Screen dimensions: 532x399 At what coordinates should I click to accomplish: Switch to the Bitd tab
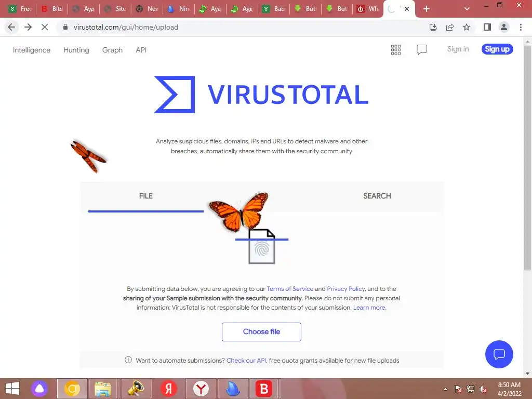coord(52,9)
